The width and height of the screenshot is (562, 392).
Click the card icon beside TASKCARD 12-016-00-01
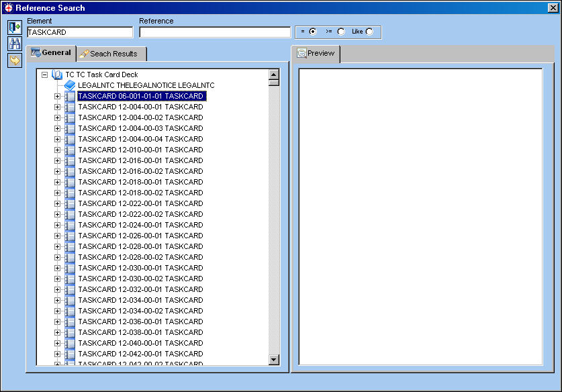pyautogui.click(x=70, y=160)
